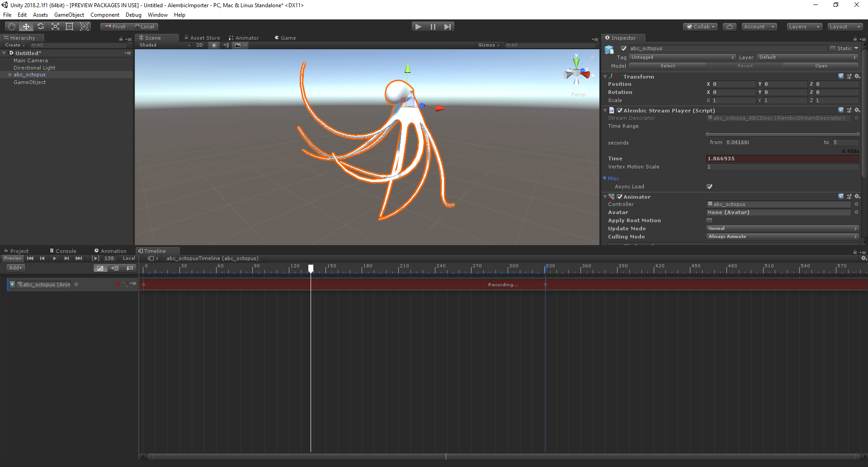
Task: Toggle scene audio with the speaker icon
Action: point(226,45)
